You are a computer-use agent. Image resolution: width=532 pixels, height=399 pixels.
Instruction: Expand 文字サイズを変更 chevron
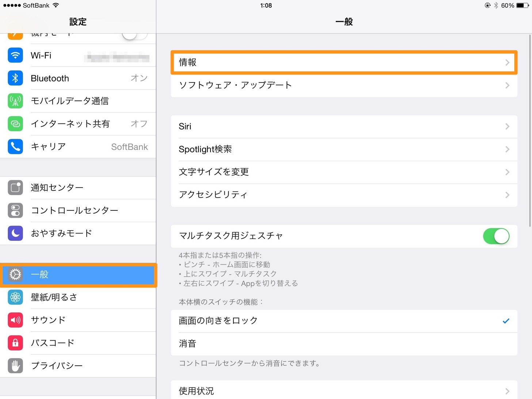(507, 172)
